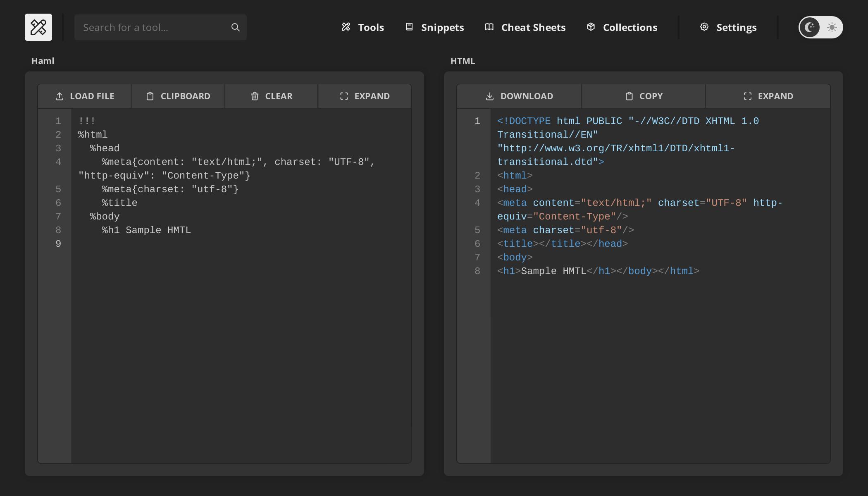Click the '%head' line in Haml editor
This screenshot has height=496, width=868.
click(x=105, y=148)
